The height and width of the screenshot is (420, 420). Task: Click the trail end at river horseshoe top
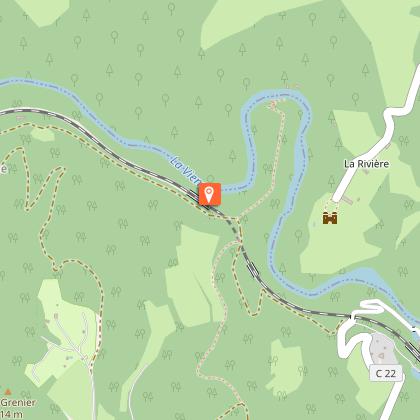273,105
